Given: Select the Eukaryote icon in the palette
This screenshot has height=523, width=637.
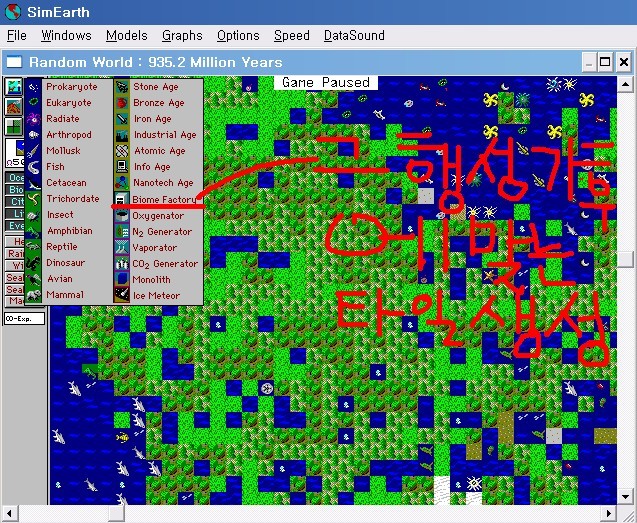Looking at the screenshot, I should pyautogui.click(x=34, y=102).
